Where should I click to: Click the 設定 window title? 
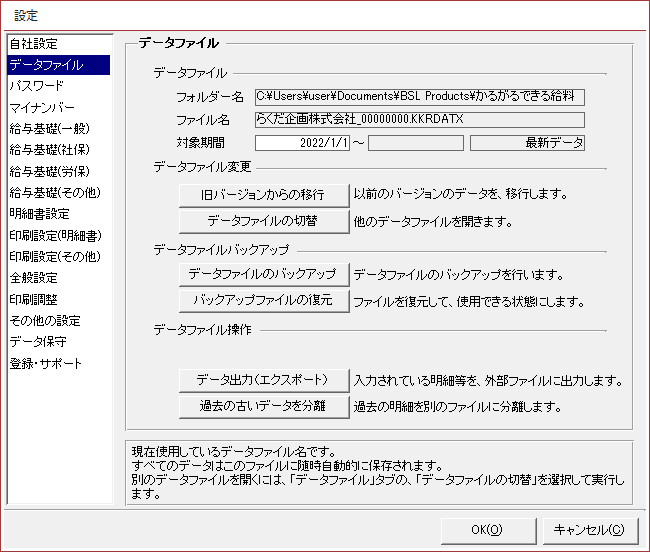26,16
